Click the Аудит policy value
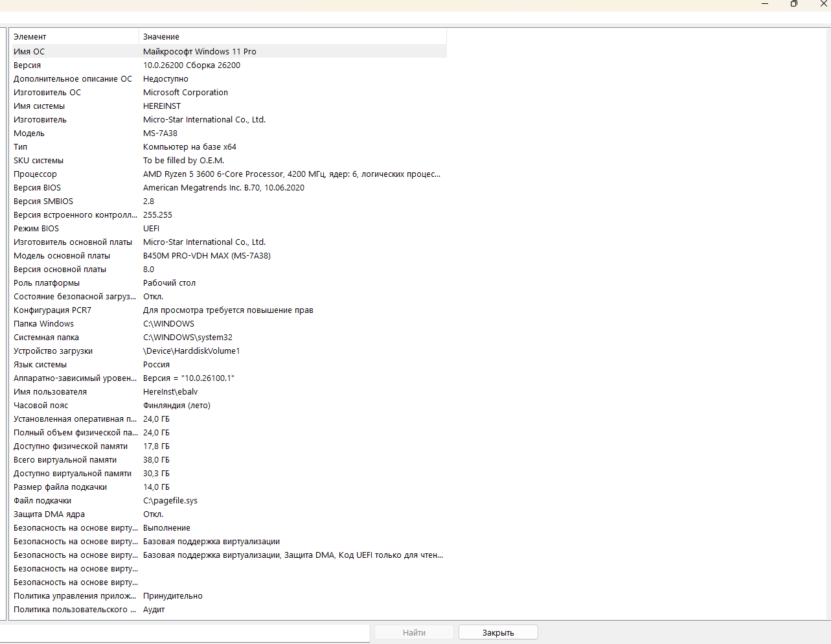The width and height of the screenshot is (831, 644). pos(154,609)
